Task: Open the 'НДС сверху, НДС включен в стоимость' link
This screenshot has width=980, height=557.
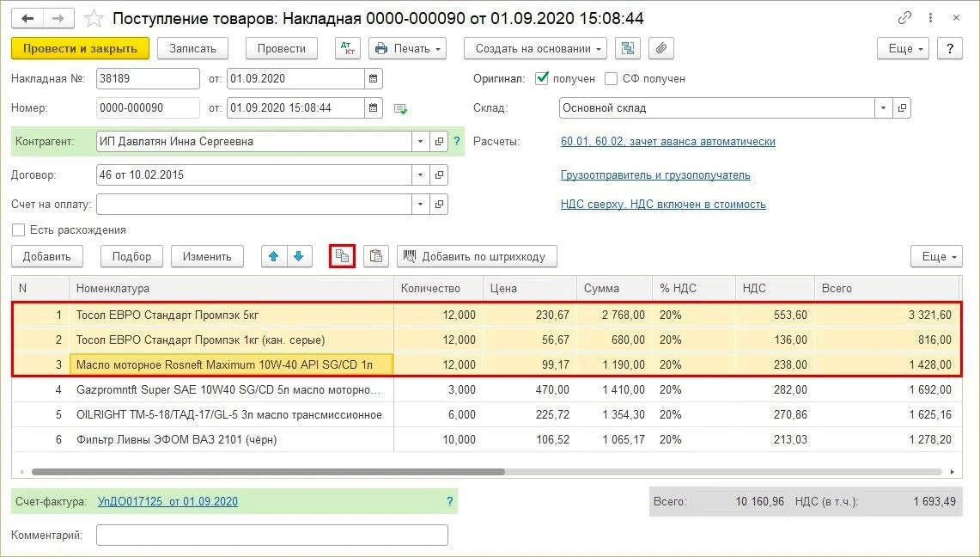Action: pyautogui.click(x=662, y=205)
